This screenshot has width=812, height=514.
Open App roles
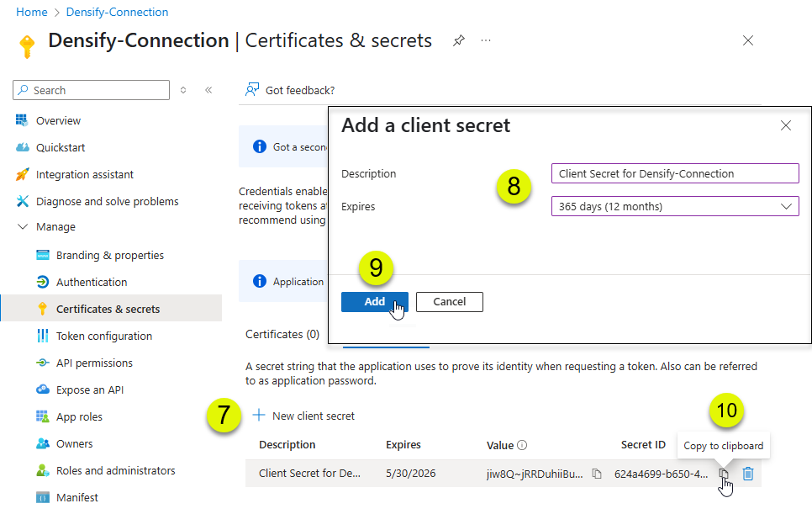click(x=79, y=417)
